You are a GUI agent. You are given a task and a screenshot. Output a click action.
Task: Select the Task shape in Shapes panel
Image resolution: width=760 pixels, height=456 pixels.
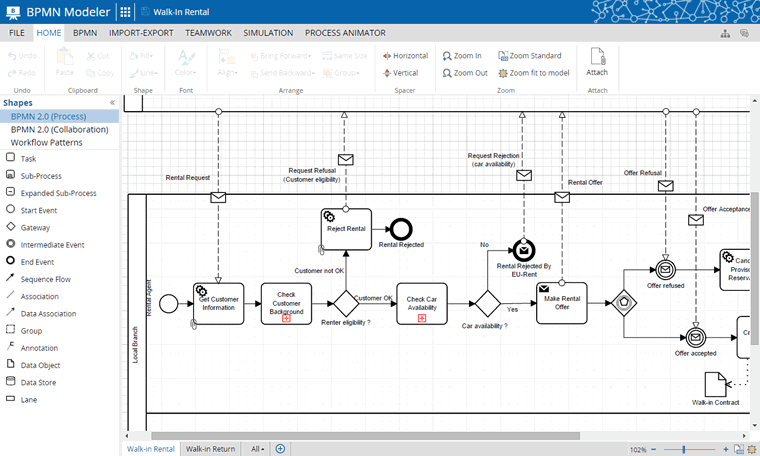[x=19, y=158]
